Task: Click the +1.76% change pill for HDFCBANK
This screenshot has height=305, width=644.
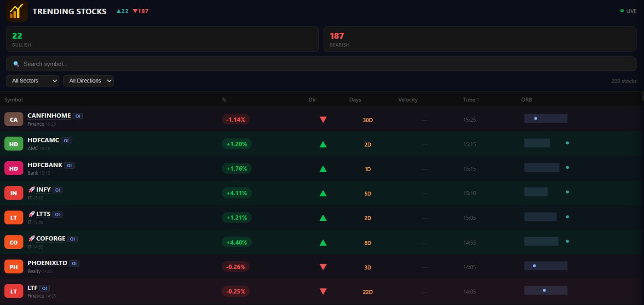Action: [237, 169]
